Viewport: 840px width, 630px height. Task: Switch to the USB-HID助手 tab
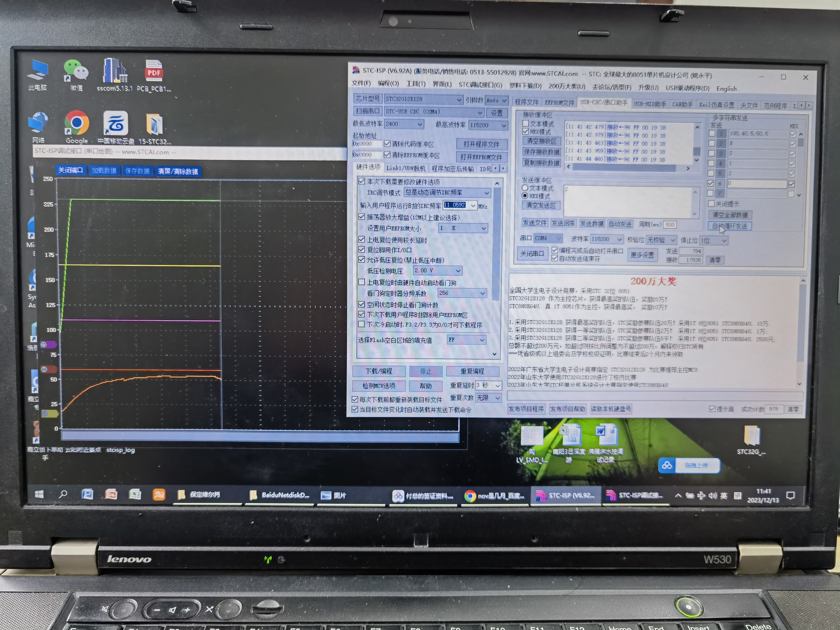[650, 104]
